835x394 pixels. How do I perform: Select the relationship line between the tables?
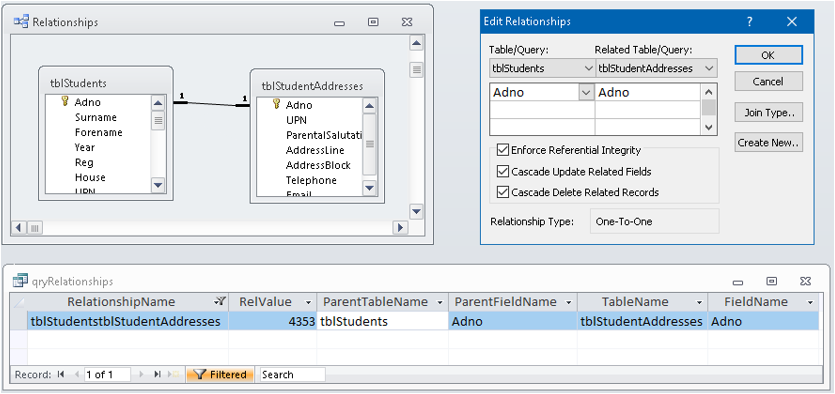coord(211,104)
